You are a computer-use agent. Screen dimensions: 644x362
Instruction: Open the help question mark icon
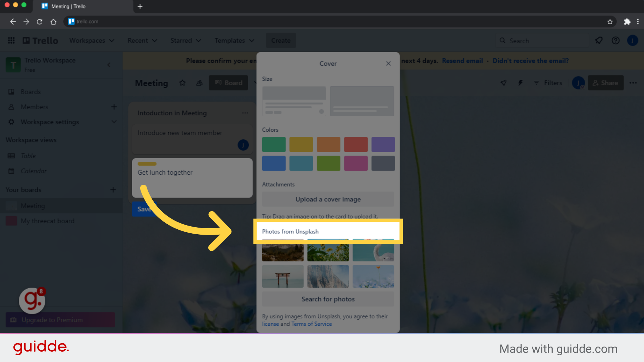(615, 40)
